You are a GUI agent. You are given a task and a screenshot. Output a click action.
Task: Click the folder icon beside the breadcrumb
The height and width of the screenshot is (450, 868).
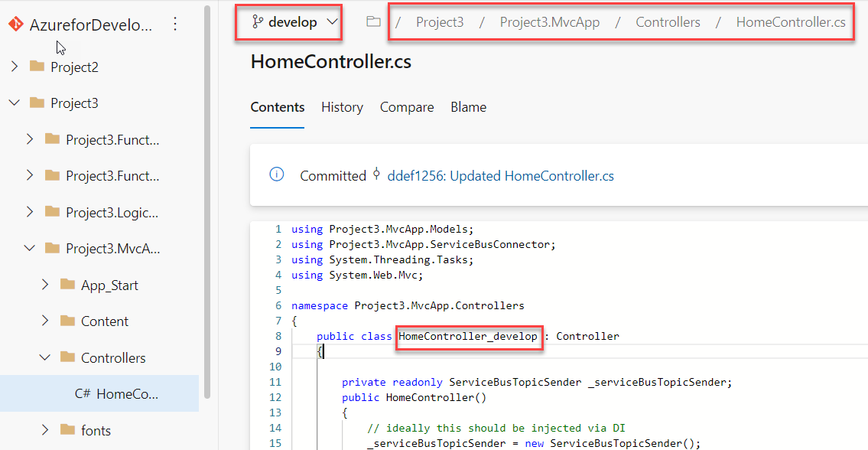[372, 21]
